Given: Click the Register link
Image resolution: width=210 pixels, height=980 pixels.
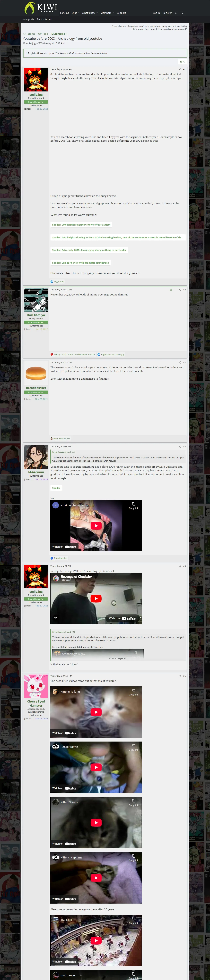Looking at the screenshot, I should pos(167,13).
